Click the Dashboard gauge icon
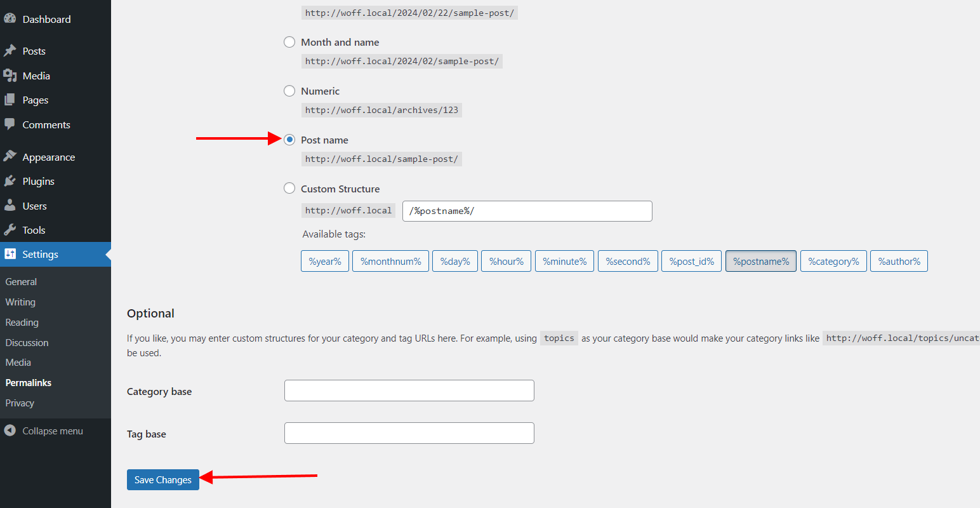Viewport: 980px width, 508px height. coord(10,19)
